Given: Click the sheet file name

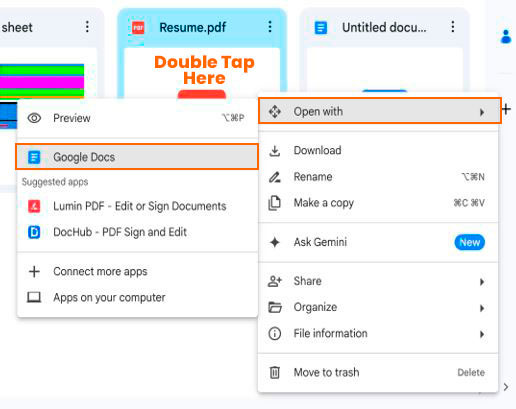Looking at the screenshot, I should (x=17, y=27).
